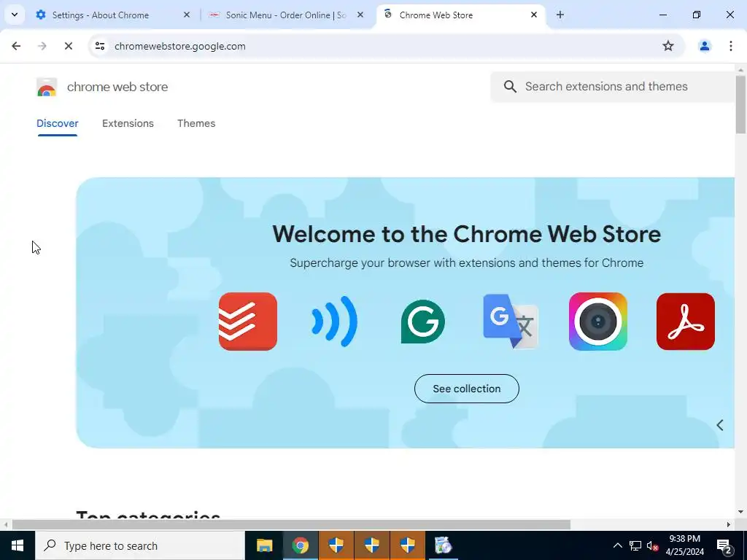
Task: Open the Todoist extension icon
Action: pos(248,322)
